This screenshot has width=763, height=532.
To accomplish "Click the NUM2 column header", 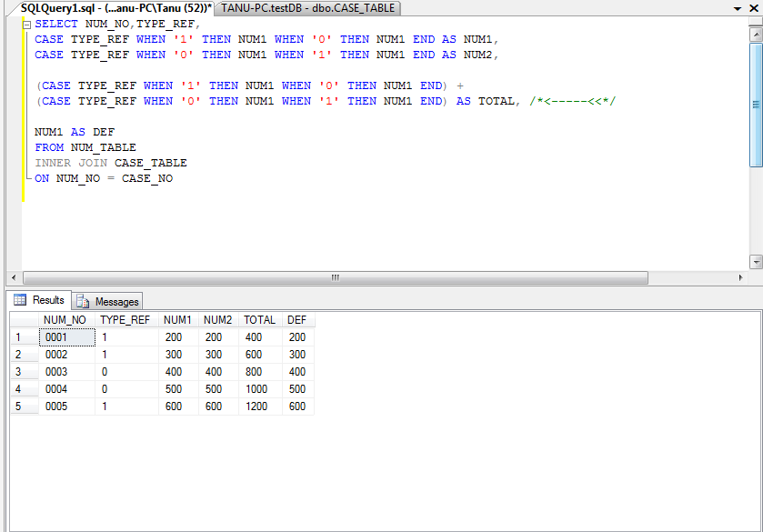I will click(x=218, y=320).
